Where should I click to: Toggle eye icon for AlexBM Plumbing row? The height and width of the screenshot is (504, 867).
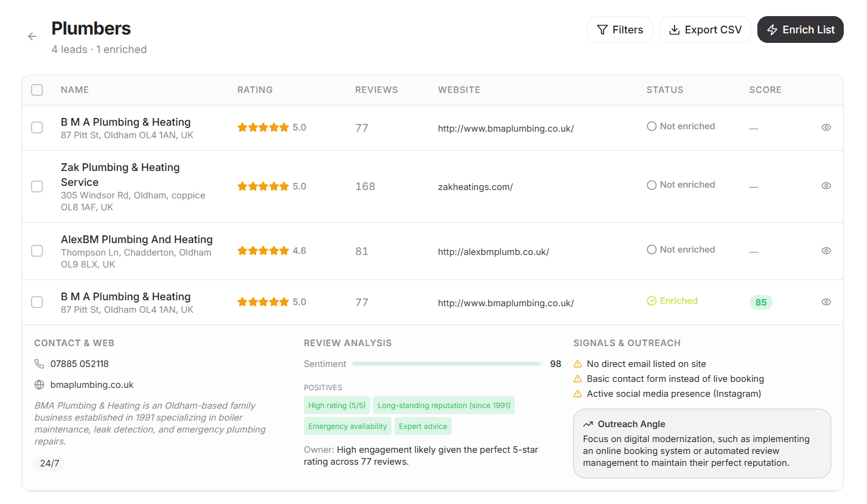pyautogui.click(x=826, y=251)
